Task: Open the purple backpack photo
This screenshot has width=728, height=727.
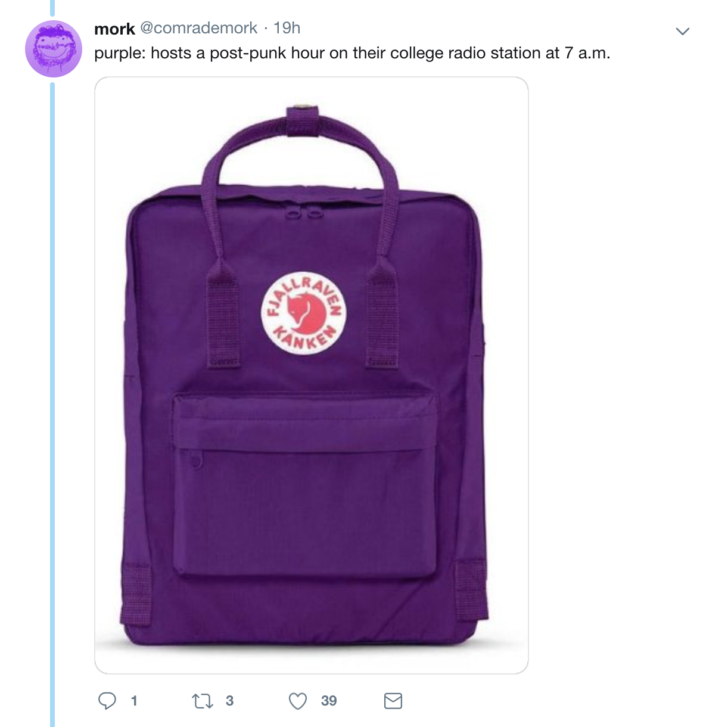Action: (312, 375)
